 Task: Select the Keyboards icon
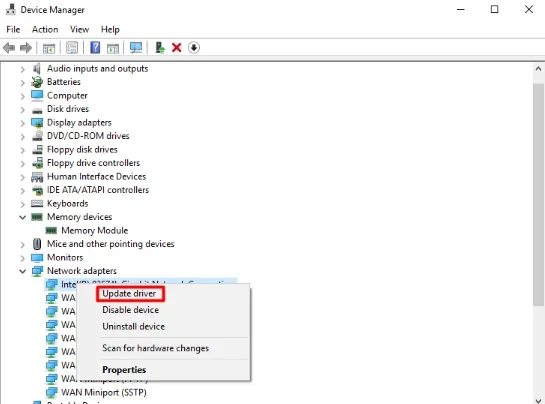37,204
